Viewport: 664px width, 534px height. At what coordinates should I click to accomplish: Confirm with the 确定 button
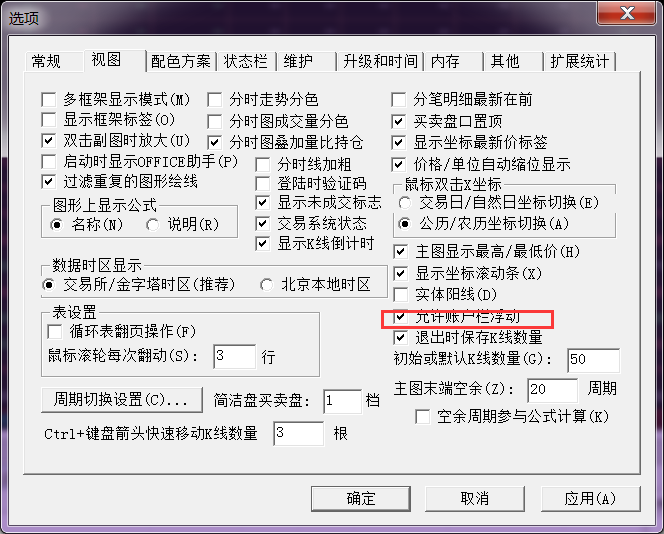361,498
